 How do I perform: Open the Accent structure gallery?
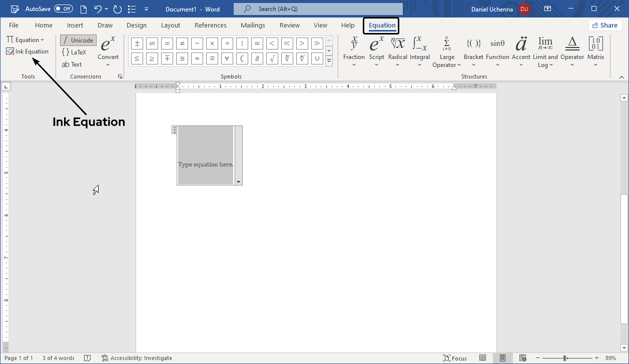[x=521, y=51]
